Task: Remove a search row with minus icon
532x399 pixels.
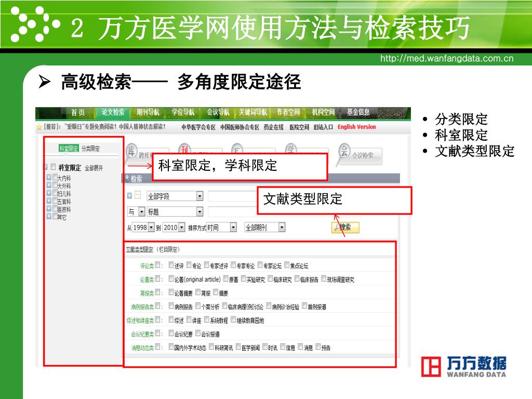Action: (x=138, y=195)
